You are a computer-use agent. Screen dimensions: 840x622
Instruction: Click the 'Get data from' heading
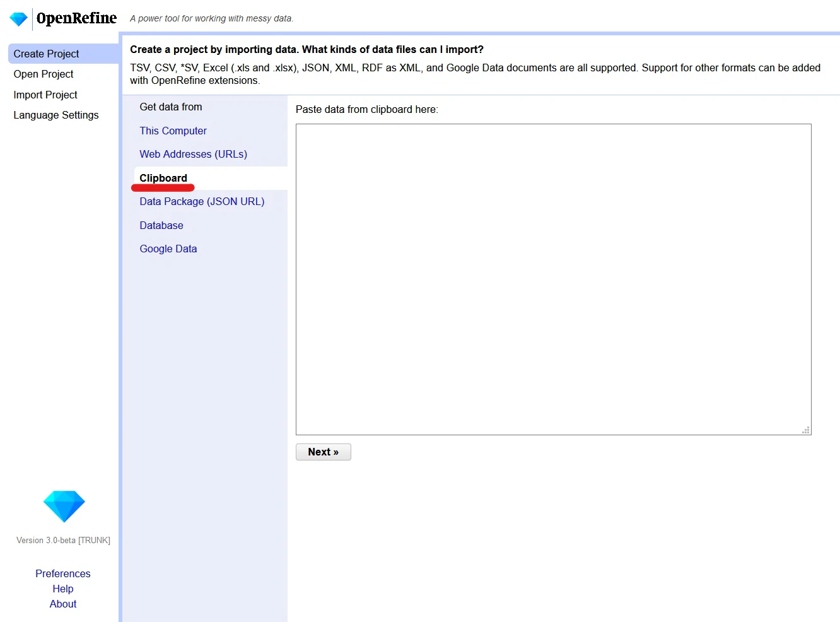[171, 107]
